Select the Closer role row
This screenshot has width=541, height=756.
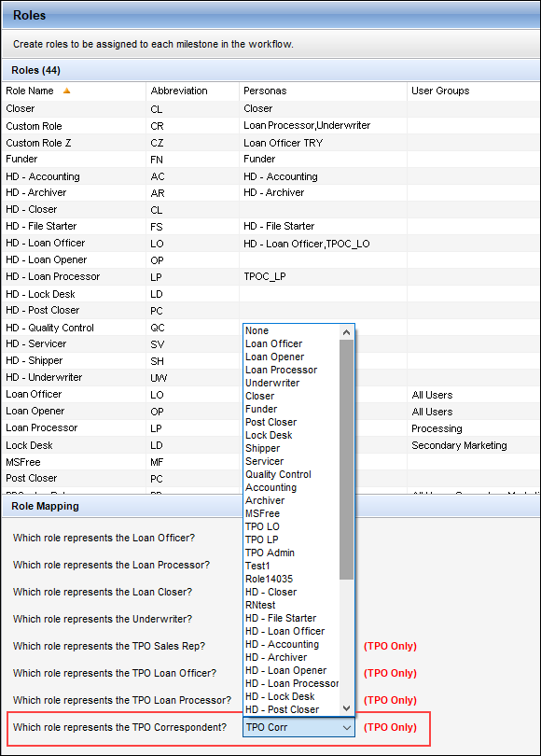[270, 109]
